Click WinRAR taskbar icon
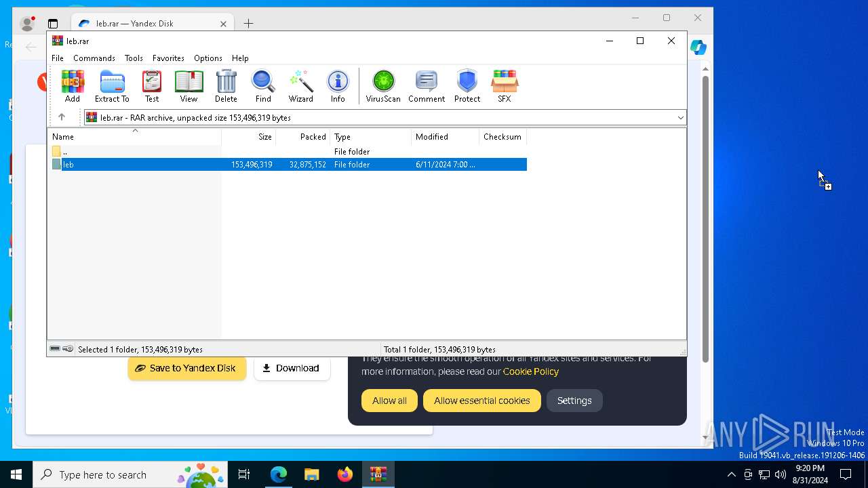The height and width of the screenshot is (488, 868). click(378, 474)
